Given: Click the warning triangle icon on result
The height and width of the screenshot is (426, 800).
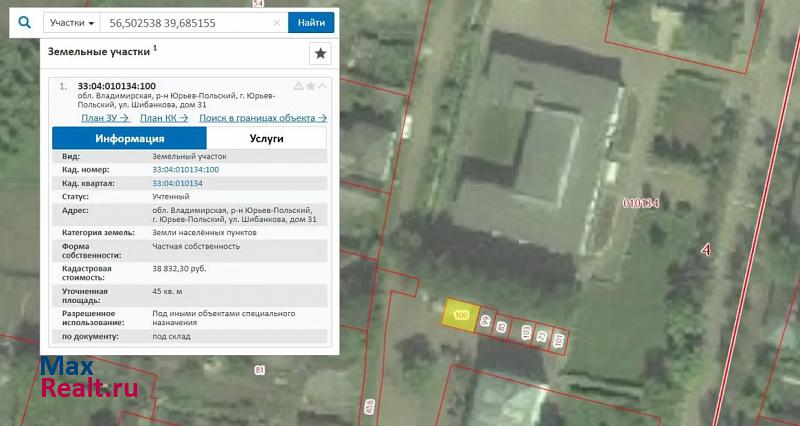Looking at the screenshot, I should click(298, 86).
